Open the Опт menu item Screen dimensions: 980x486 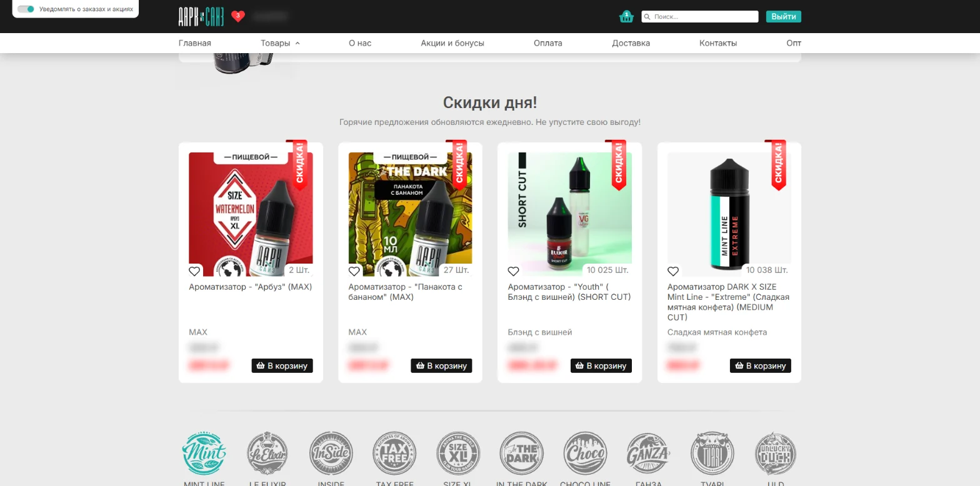[x=794, y=43]
